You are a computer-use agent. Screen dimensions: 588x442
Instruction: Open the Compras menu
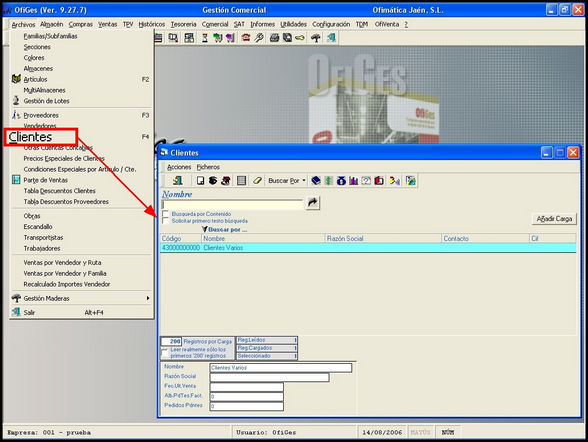[x=81, y=24]
